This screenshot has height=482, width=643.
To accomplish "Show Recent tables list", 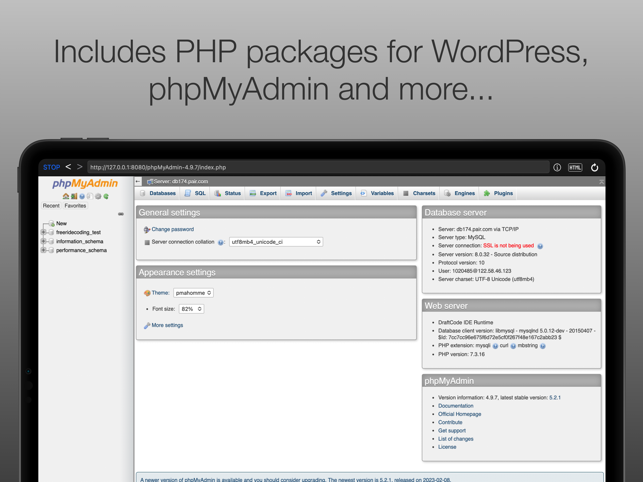I will (x=51, y=206).
